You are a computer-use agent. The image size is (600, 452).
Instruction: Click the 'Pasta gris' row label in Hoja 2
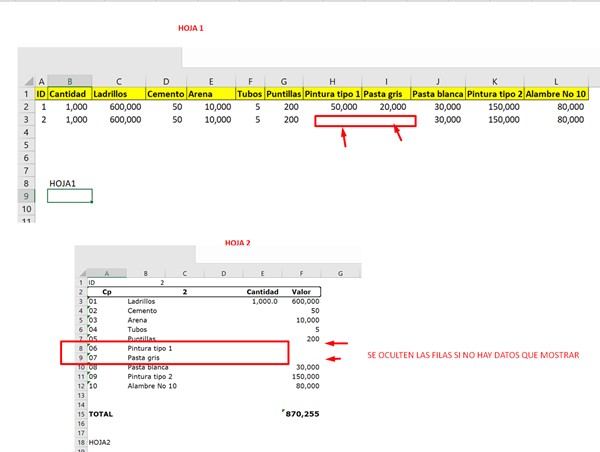click(143, 357)
